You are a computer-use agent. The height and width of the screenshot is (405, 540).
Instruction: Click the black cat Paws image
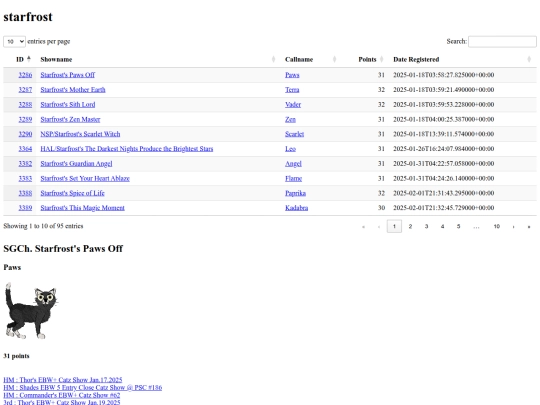[x=31, y=311]
